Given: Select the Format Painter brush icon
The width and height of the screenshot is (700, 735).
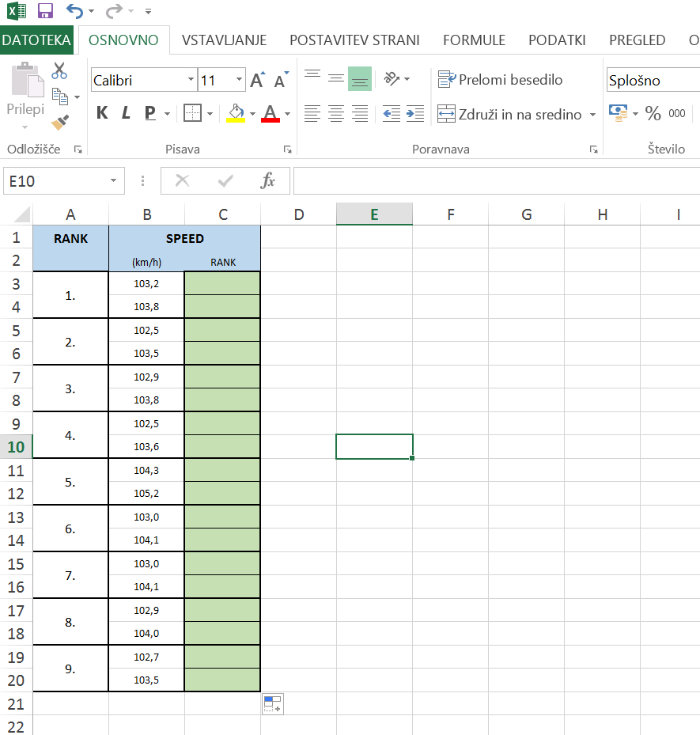Looking at the screenshot, I should tap(59, 121).
